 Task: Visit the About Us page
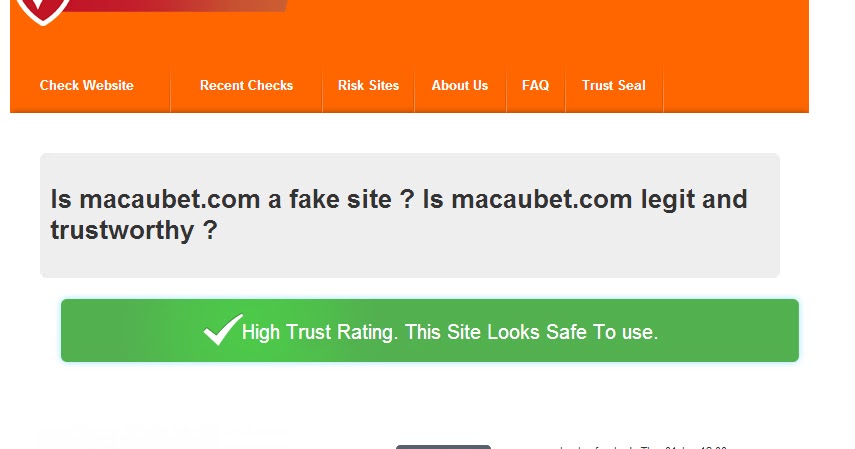(460, 86)
